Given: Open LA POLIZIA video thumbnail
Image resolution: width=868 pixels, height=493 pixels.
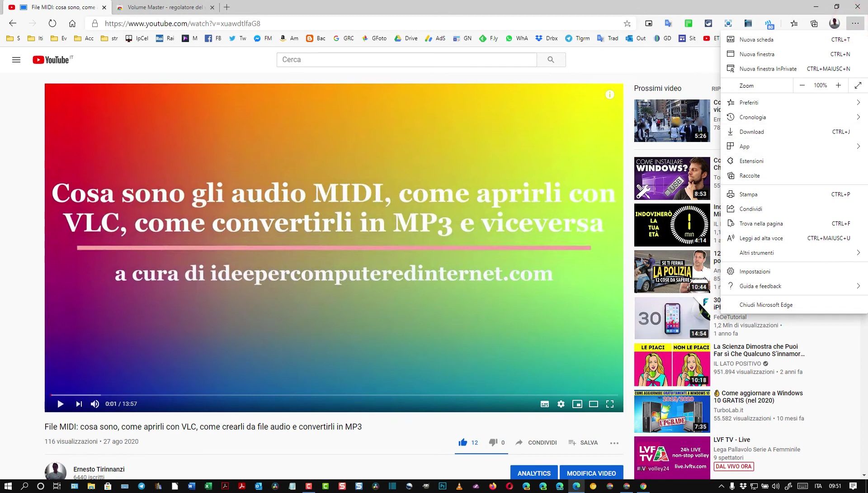Looking at the screenshot, I should tap(672, 271).
